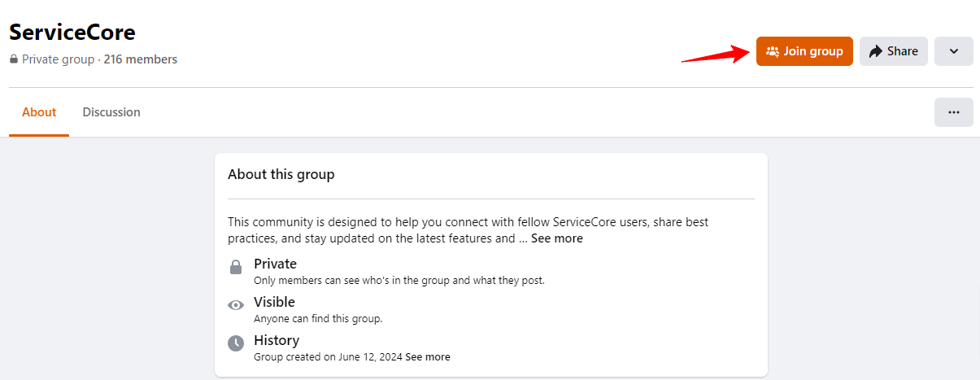Click the Share arrow icon
Viewport: 980px width, 380px height.
coord(876,51)
